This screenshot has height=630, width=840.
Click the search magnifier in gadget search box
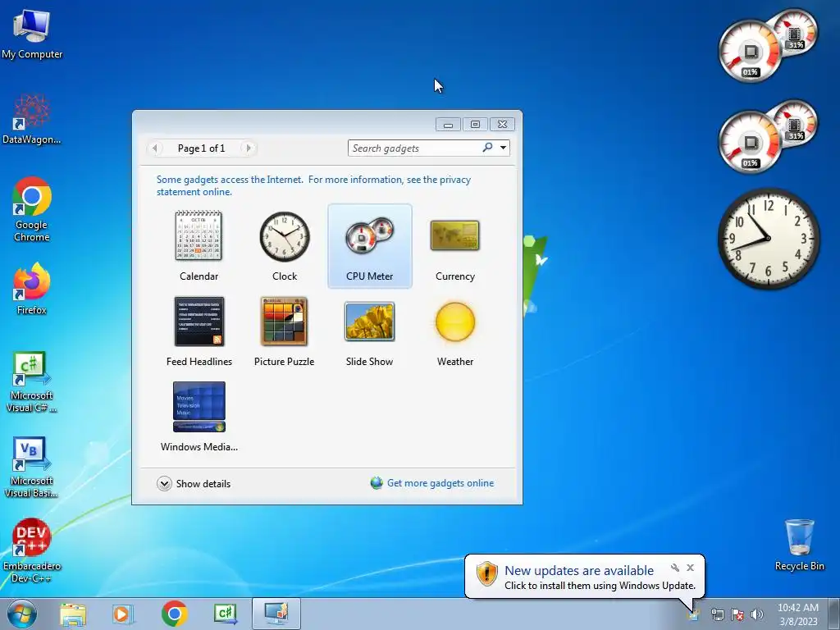[487, 148]
